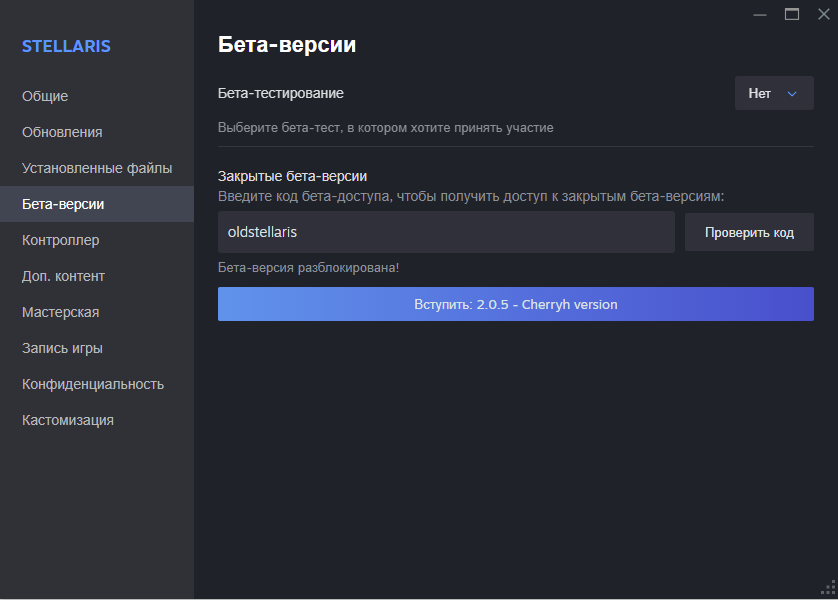This screenshot has width=838, height=600.
Task: Minimize the properties window
Action: click(x=760, y=14)
